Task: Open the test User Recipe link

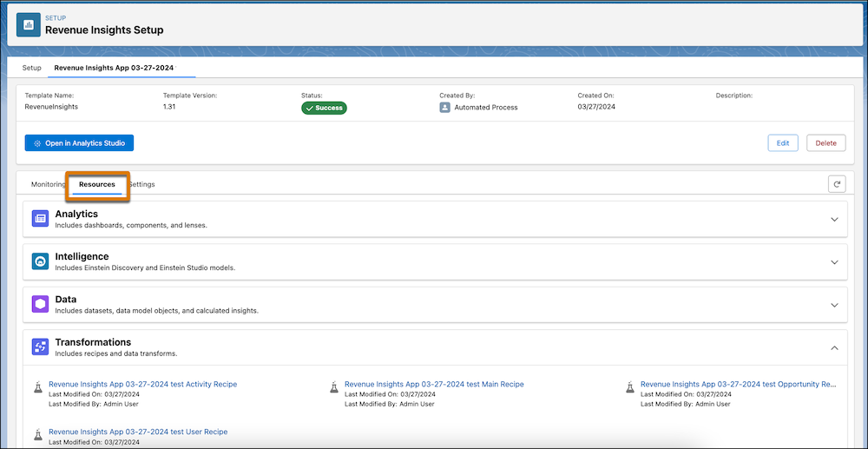Action: [138, 432]
